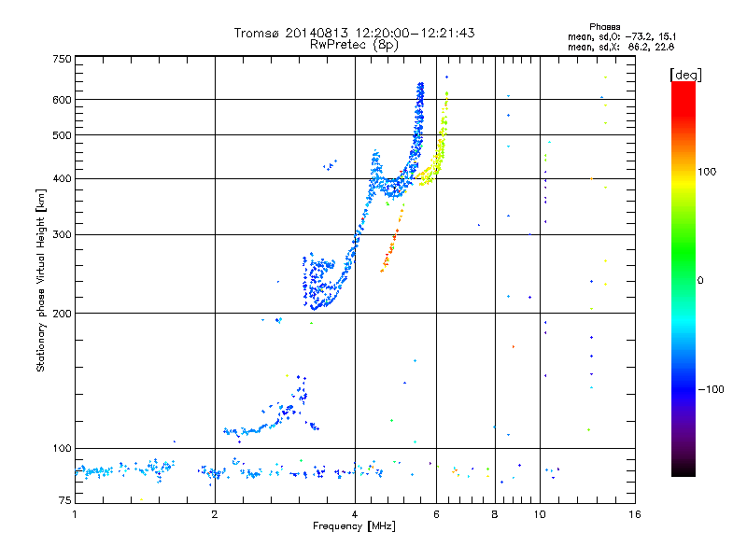Click the 'RwPretec (8p)' subtitle

(x=354, y=45)
